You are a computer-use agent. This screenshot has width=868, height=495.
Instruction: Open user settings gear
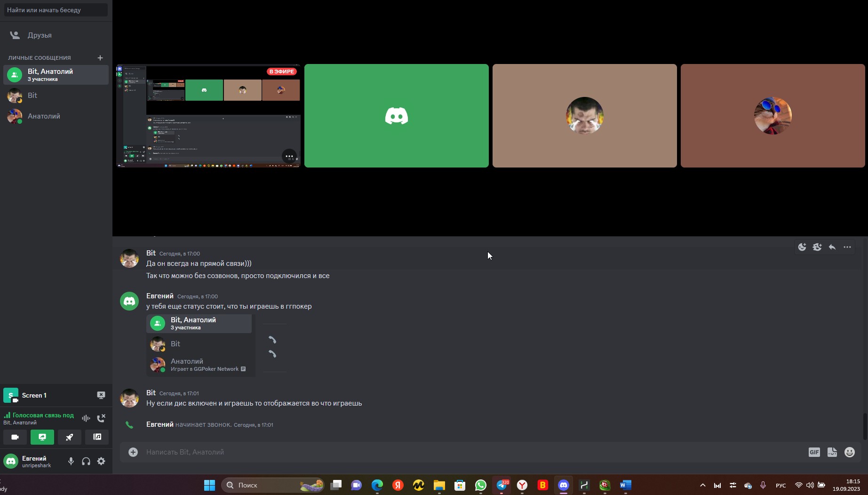coord(101,461)
